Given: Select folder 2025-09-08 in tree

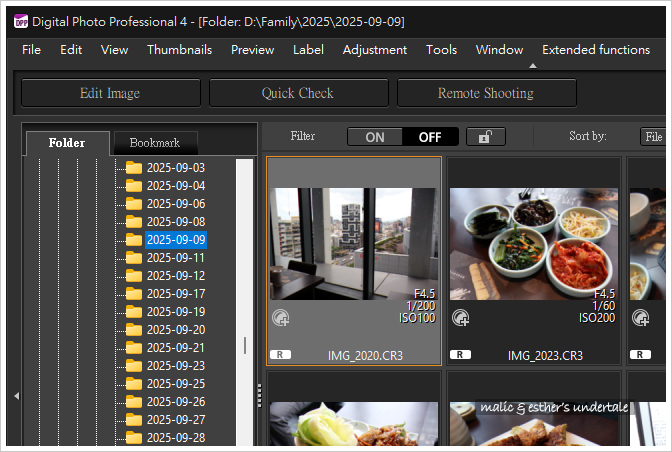Looking at the screenshot, I should pyautogui.click(x=176, y=222).
